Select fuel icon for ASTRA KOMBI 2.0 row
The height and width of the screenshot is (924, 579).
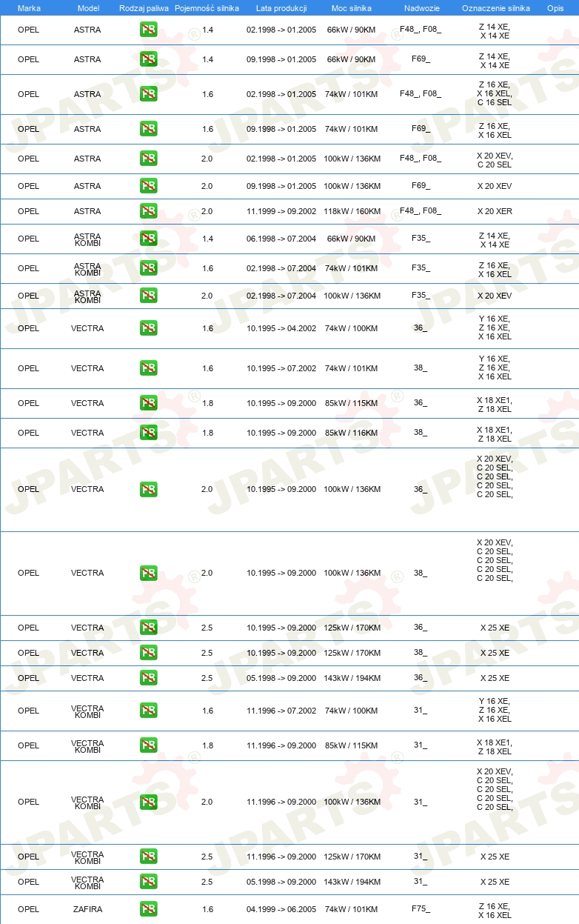tap(148, 296)
